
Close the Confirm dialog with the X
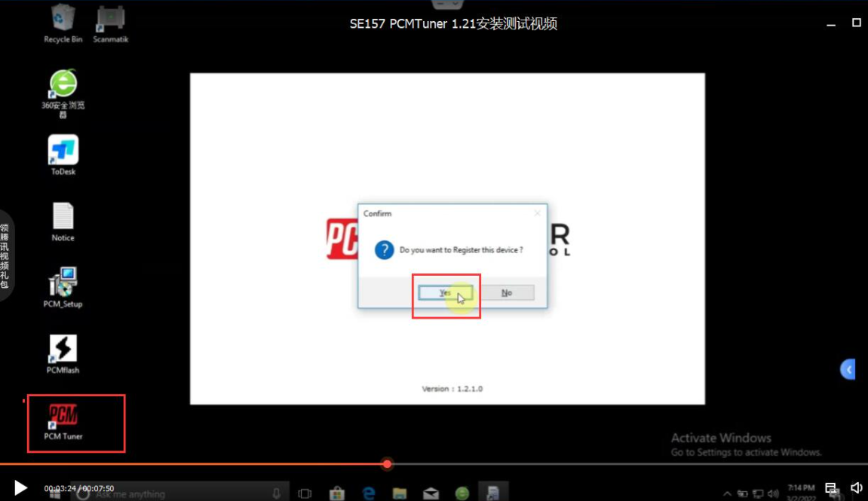(x=537, y=213)
